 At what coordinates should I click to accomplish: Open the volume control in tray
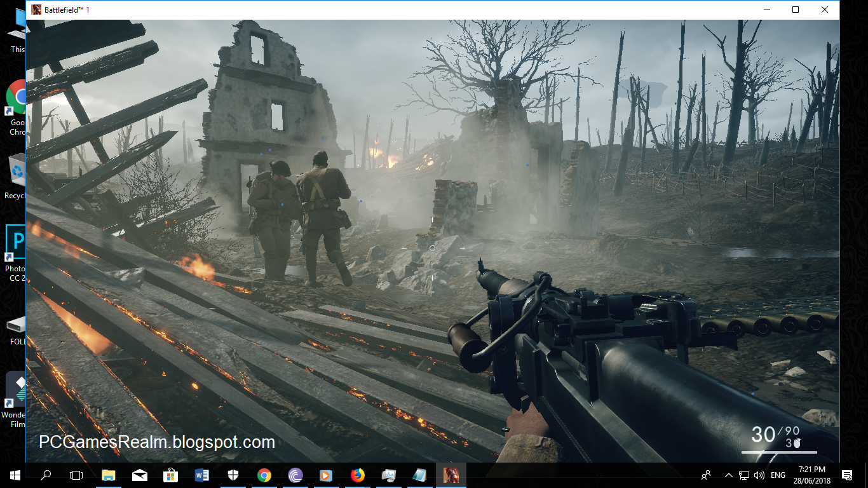[x=759, y=475]
